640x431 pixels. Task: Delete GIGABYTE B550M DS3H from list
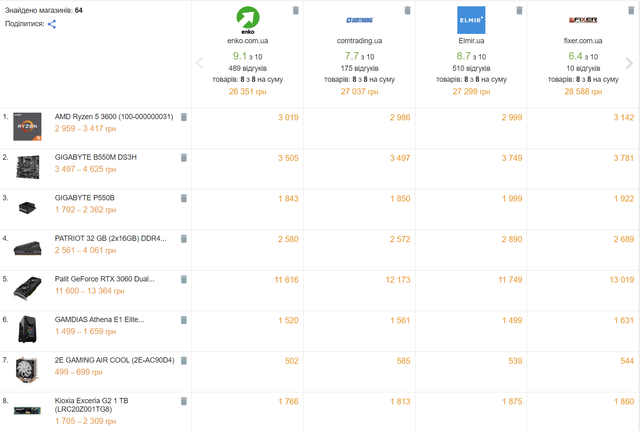(184, 158)
